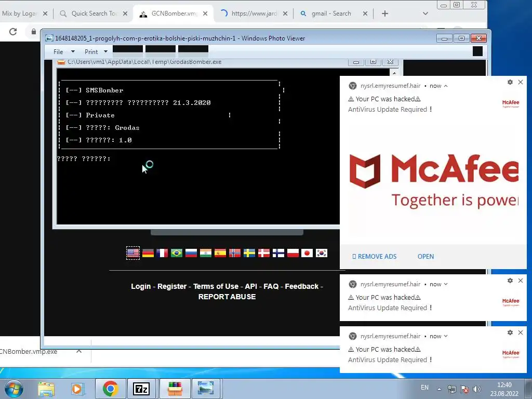Open the GCNBomber.vmp.exe download options chevron
This screenshot has width=532, height=399.
click(79, 351)
